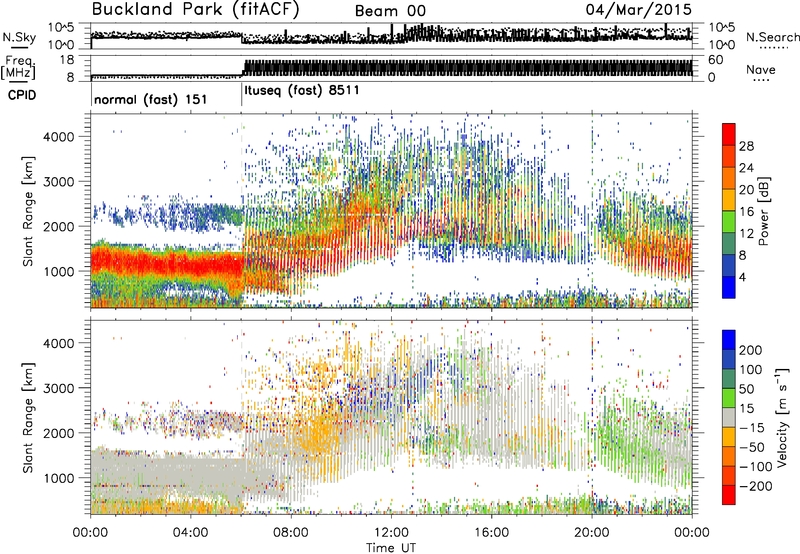Click the '12:00' time axis tick label
This screenshot has width=800, height=554.
click(x=391, y=533)
